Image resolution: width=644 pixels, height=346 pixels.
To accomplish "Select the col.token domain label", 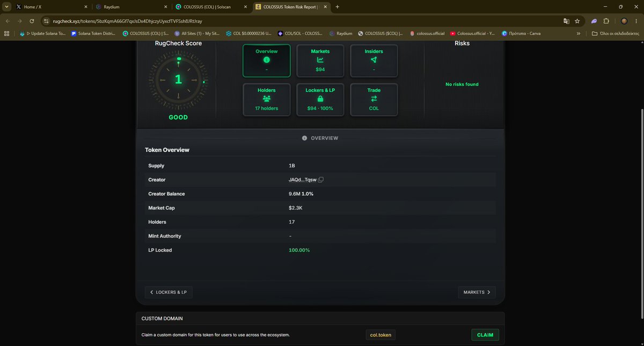I will [381, 335].
